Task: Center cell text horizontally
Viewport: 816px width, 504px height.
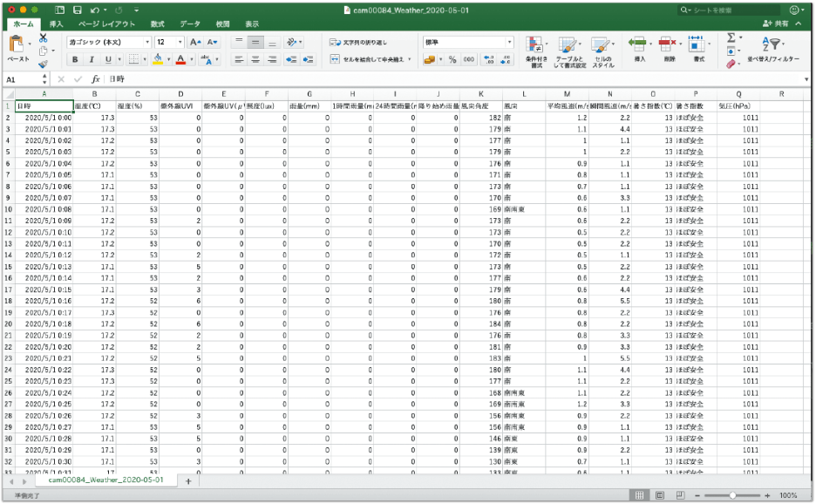Action: (255, 60)
